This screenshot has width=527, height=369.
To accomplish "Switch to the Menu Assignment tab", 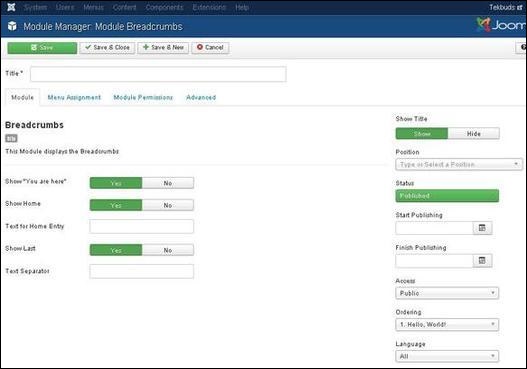I will 74,97.
